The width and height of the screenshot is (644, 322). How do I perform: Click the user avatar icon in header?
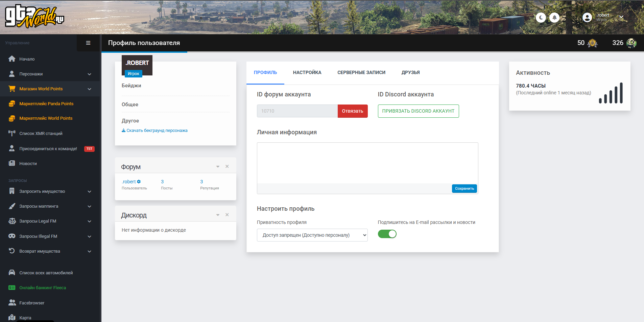(587, 18)
